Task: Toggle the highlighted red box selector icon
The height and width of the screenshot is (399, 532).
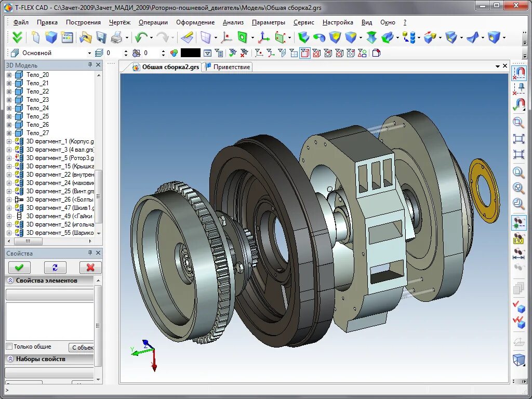Action: coord(305,54)
